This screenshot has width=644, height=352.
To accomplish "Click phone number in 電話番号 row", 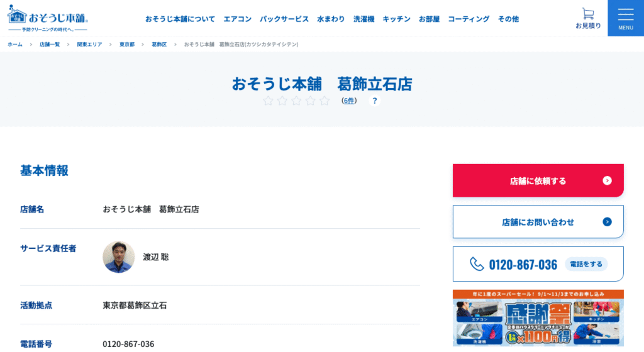I will pyautogui.click(x=128, y=344).
